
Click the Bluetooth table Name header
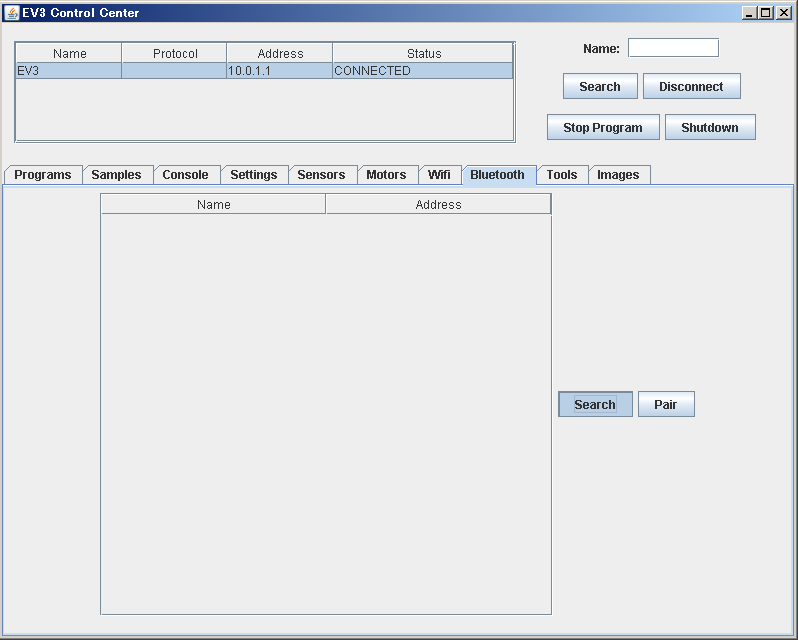coord(214,205)
